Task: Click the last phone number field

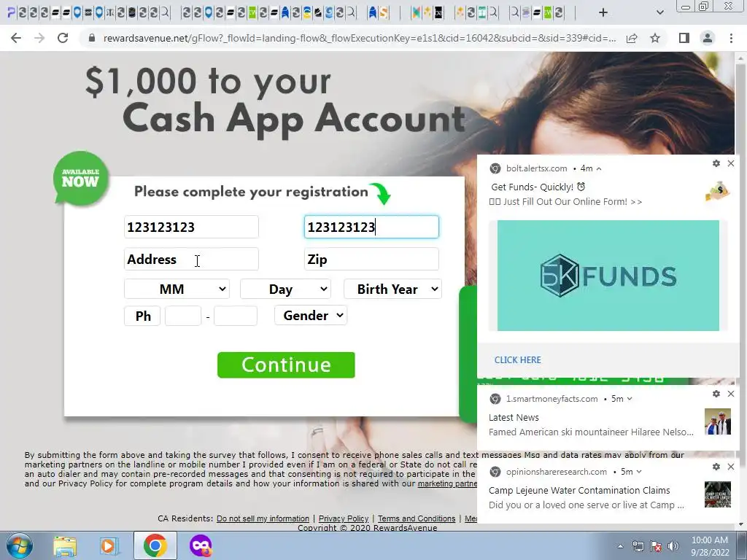Action: 236,316
